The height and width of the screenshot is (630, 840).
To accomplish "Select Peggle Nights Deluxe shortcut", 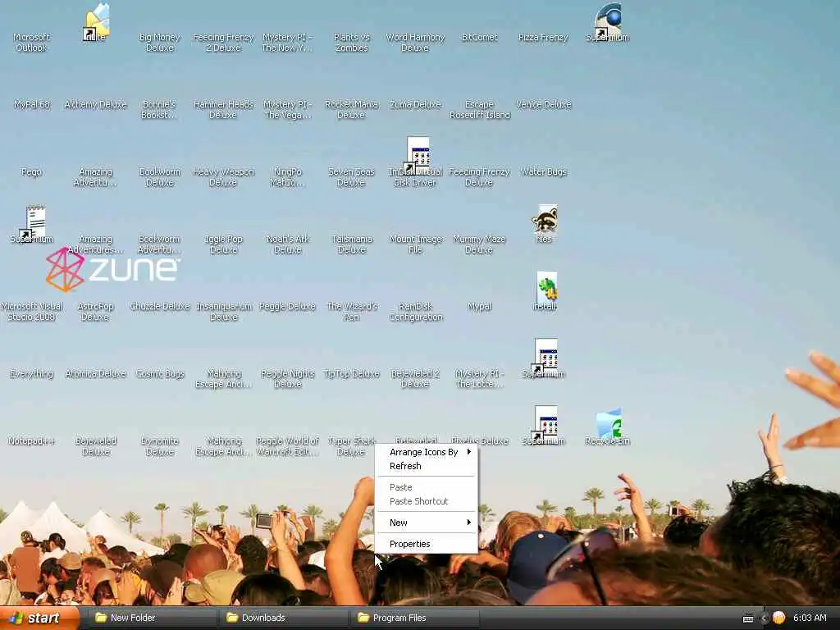I will tap(288, 378).
